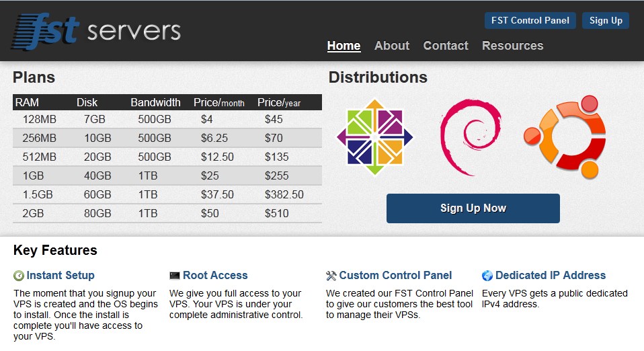Click the FST Servers logo
644x351 pixels.
click(96, 31)
